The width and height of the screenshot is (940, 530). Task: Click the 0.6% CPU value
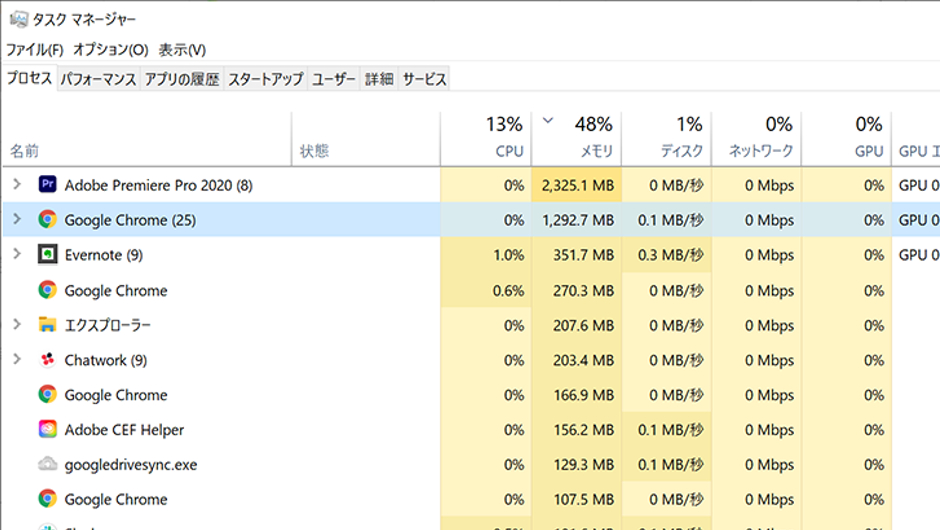click(508, 291)
